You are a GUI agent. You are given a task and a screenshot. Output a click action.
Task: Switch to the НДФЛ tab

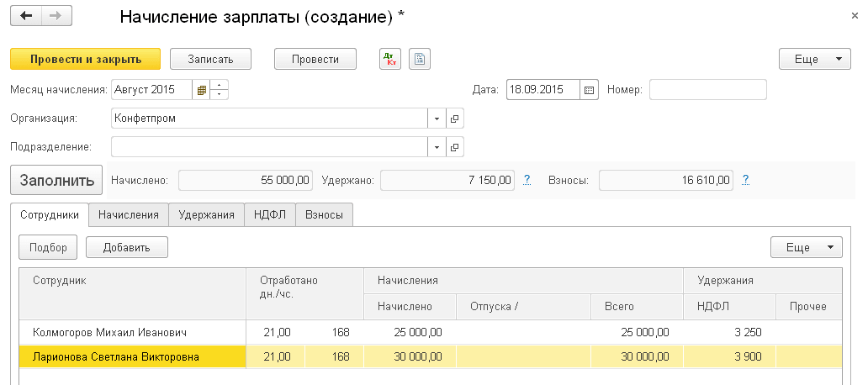271,215
